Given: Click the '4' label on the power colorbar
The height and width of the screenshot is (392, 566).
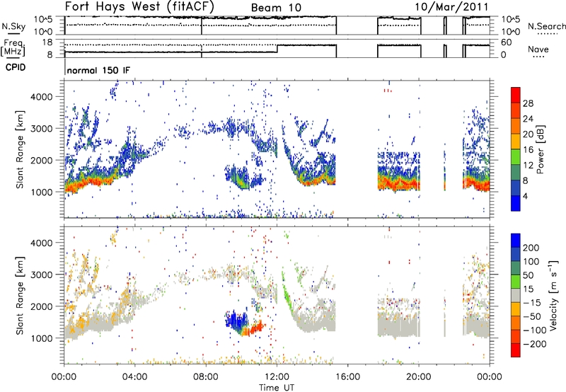Looking at the screenshot, I should [x=525, y=196].
